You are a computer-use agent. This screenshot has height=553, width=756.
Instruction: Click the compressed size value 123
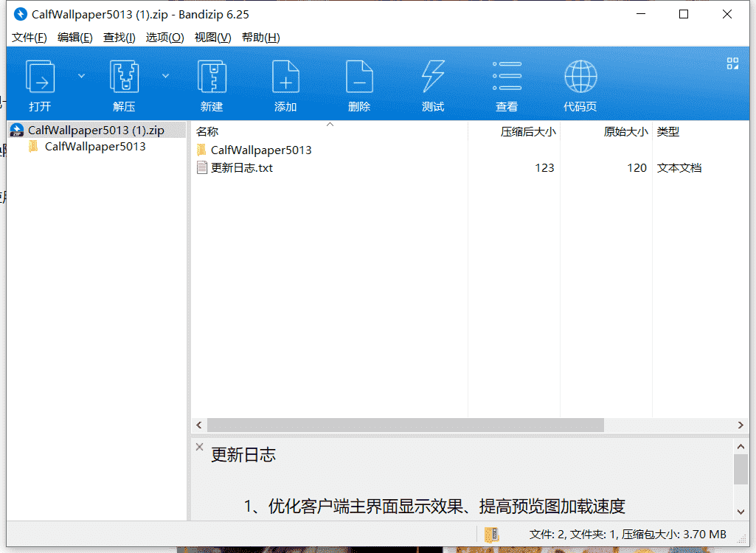point(544,168)
